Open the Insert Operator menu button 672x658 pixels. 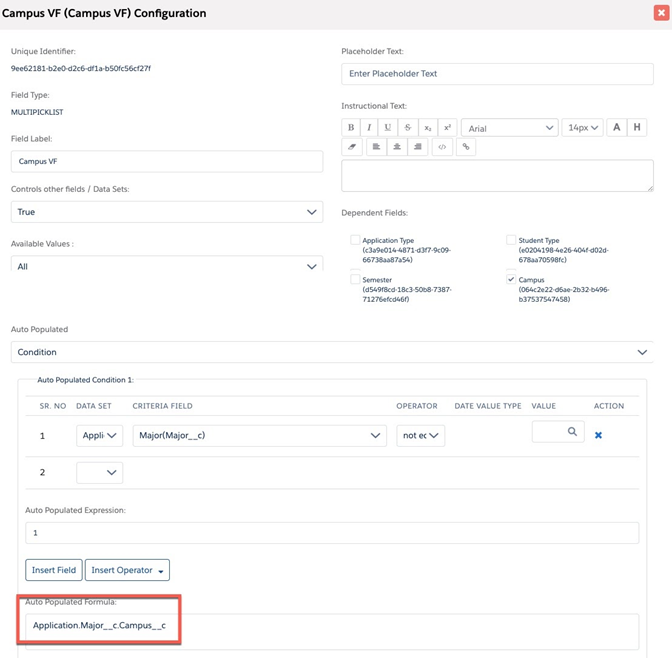tap(127, 570)
